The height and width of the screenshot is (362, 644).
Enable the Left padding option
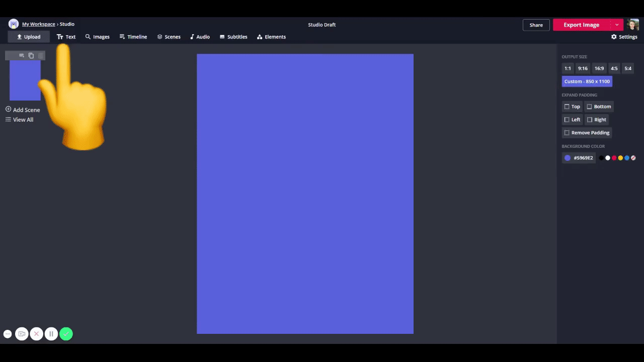572,120
